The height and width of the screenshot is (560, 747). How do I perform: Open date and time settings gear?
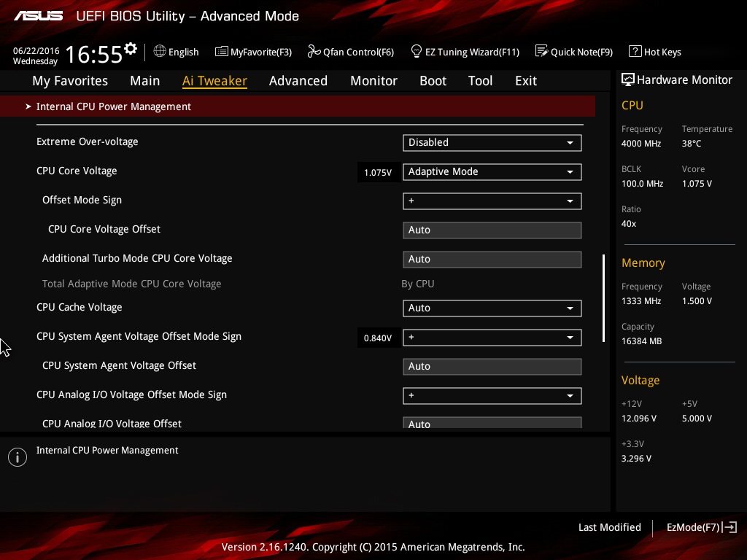point(131,48)
